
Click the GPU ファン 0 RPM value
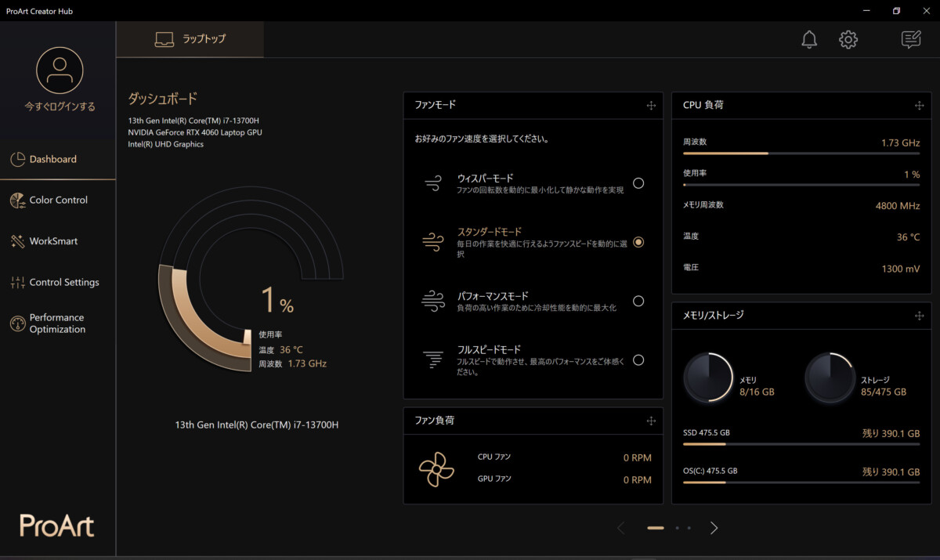click(638, 480)
